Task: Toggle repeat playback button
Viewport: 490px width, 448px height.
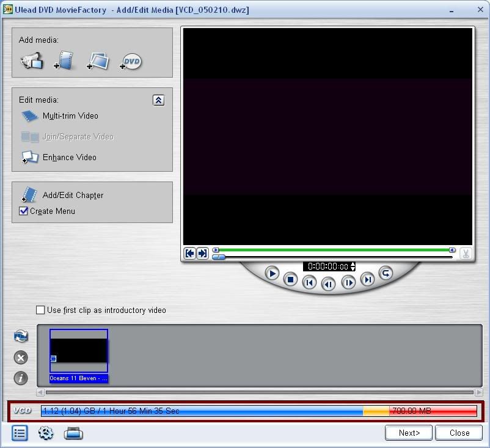Action: 386,273
